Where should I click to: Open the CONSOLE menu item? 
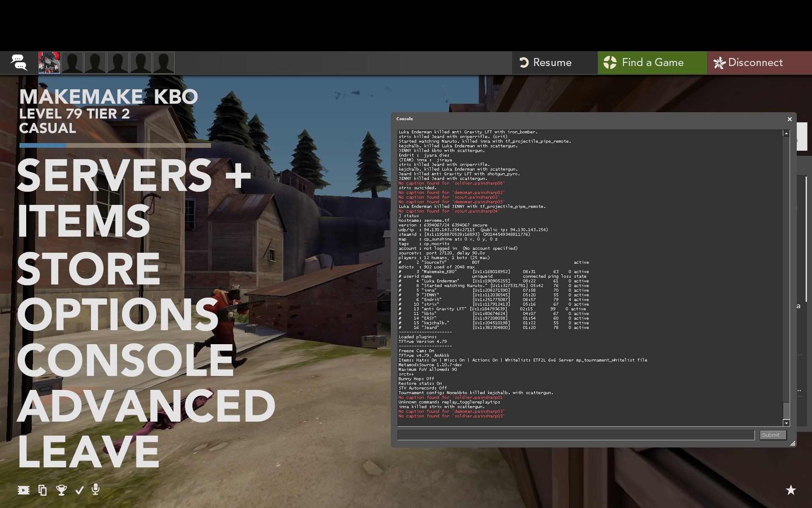125,360
